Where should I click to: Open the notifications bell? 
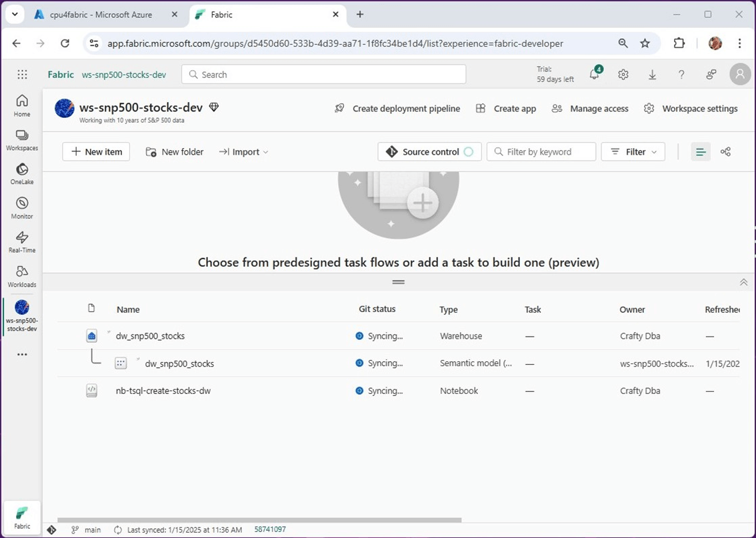point(594,75)
